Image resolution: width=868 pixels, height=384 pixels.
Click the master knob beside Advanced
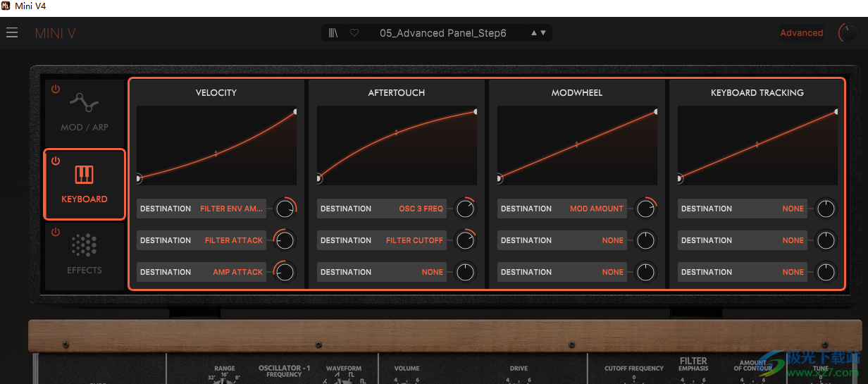(x=848, y=33)
